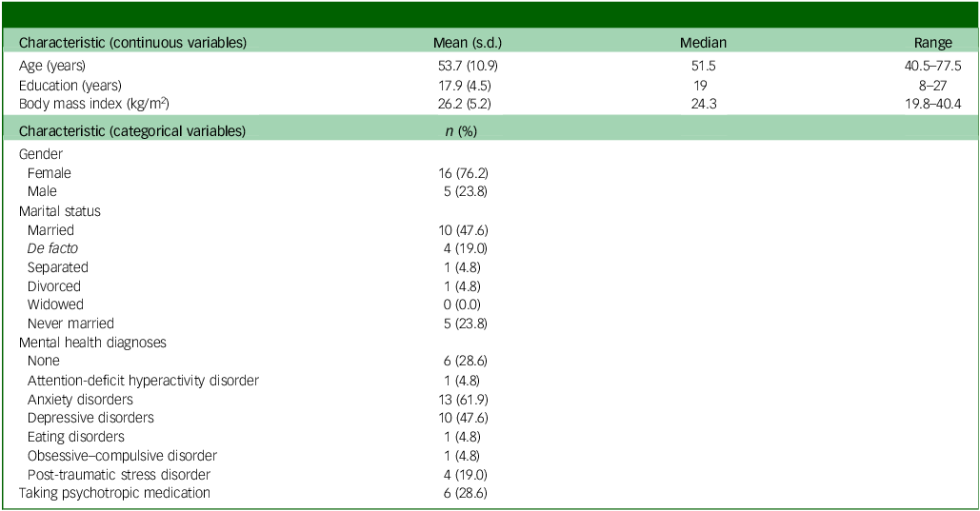Click the 'Mental health diagnoses' heading

92,343
